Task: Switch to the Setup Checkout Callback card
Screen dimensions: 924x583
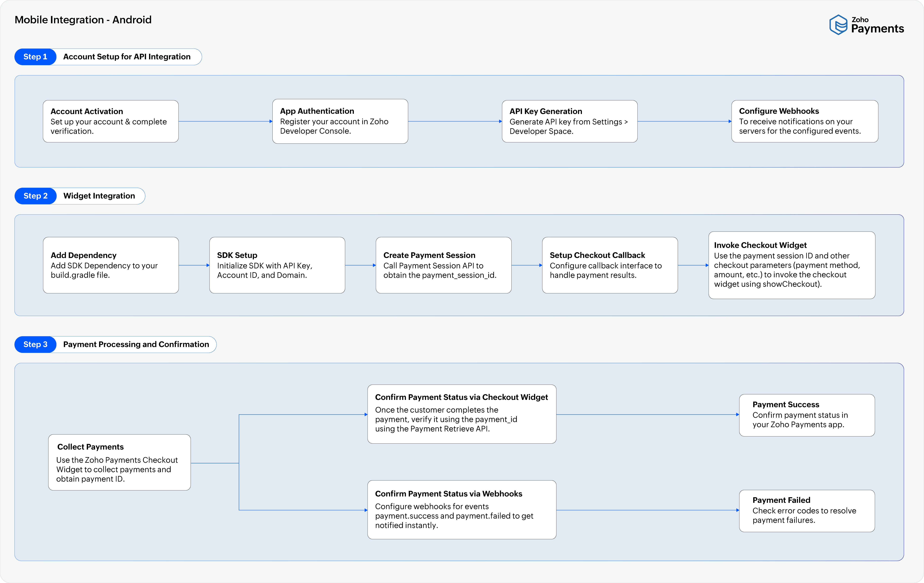Action: [x=610, y=265]
